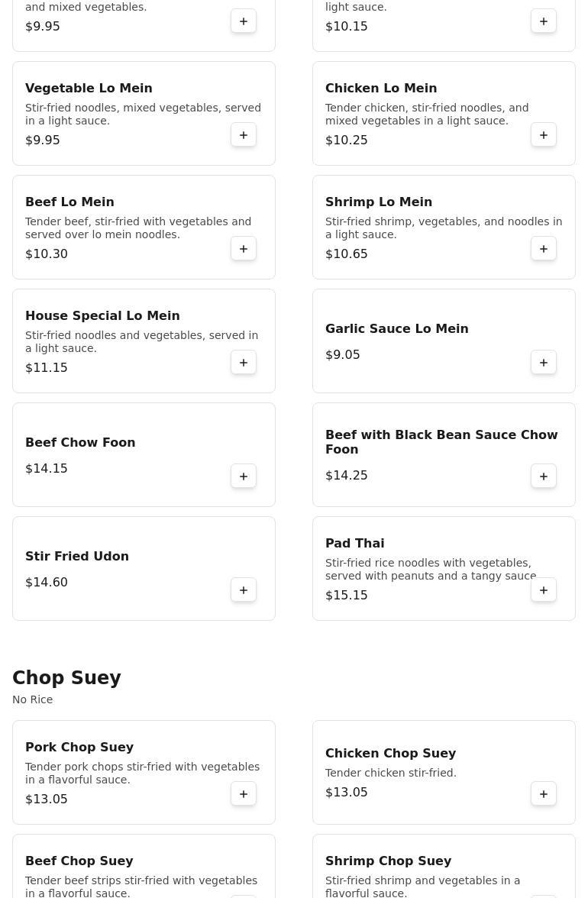The height and width of the screenshot is (898, 588).
Task: Add House Special Lo Mein
Action: pyautogui.click(x=244, y=363)
